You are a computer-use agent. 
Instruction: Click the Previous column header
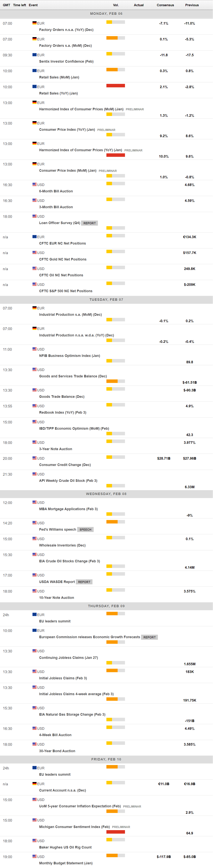coord(192,5)
